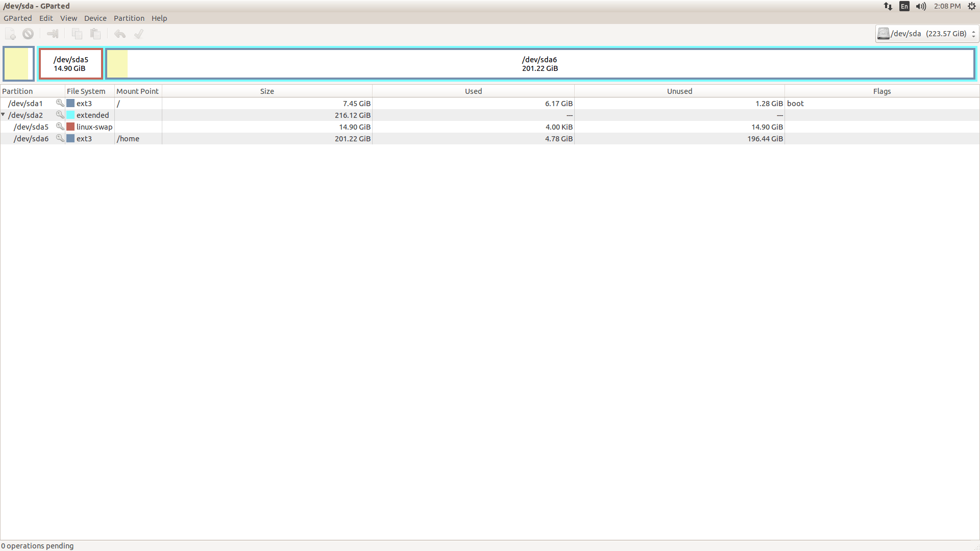Select the /dev/sda1 partition row
The height and width of the screenshot is (551, 980).
[x=490, y=103]
